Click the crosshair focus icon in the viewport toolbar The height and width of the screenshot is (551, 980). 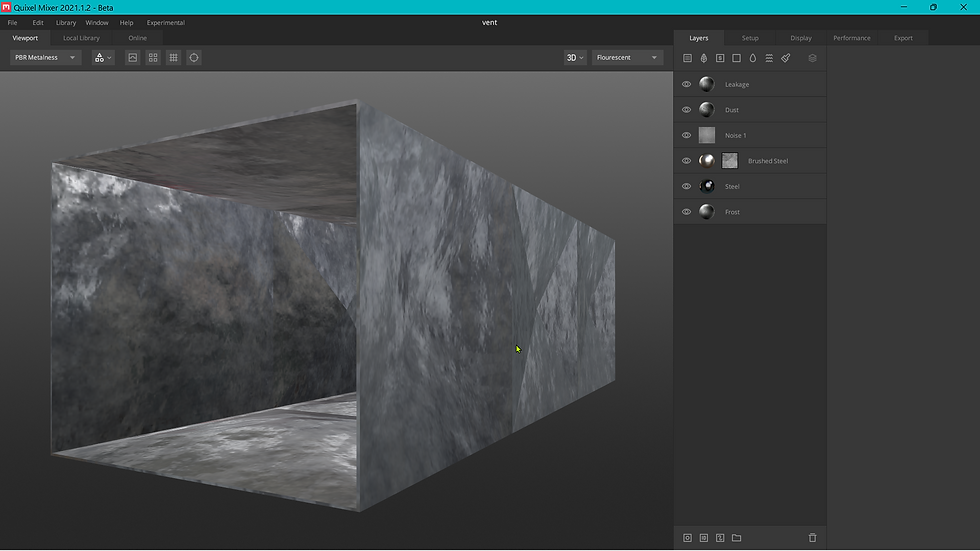click(x=194, y=58)
